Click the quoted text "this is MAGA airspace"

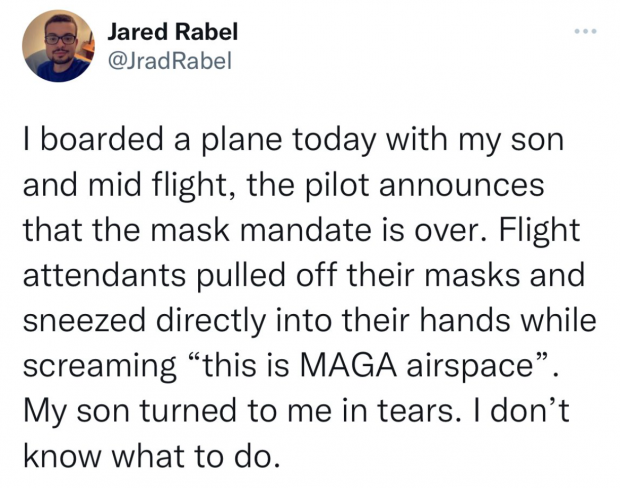point(371,365)
